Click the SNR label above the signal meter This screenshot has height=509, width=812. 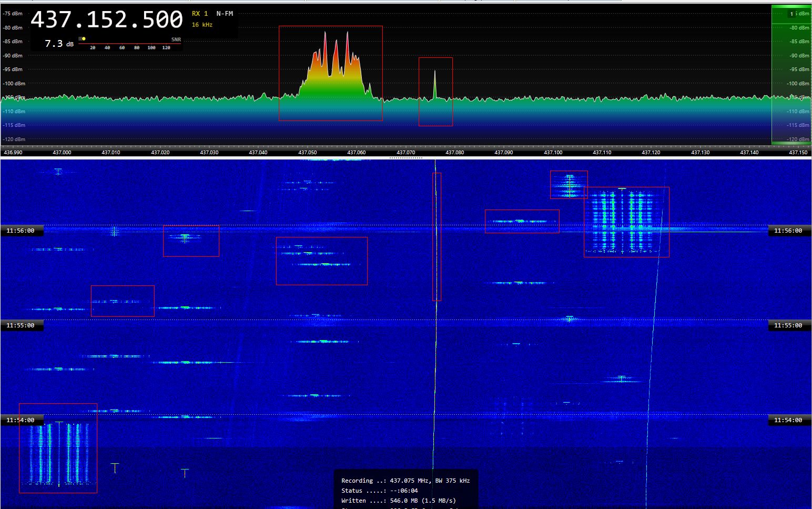click(x=176, y=39)
